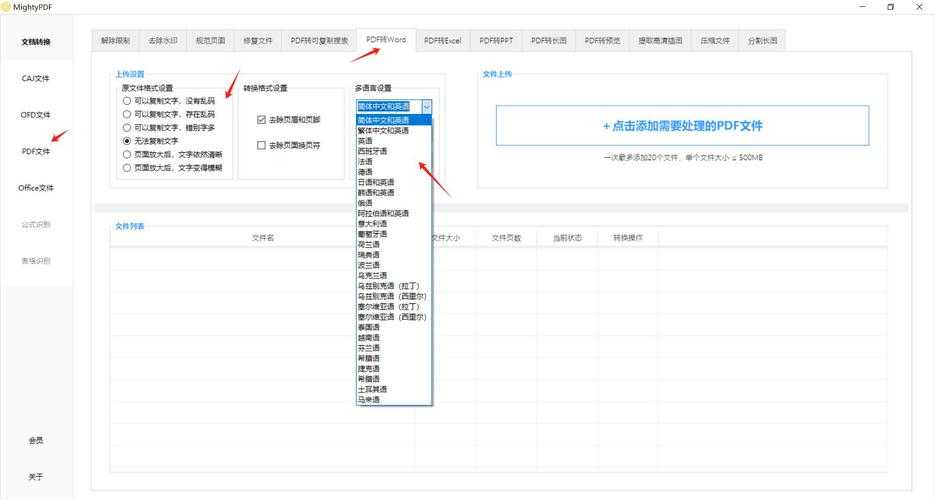Screen dimensions: 935x500
Task: Select radio 可以复制文字，存在乱码
Action: 169,114
